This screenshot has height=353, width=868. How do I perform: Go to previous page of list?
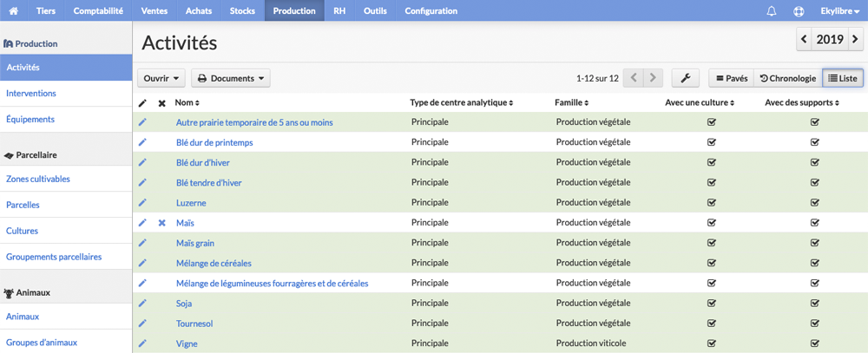pyautogui.click(x=634, y=79)
